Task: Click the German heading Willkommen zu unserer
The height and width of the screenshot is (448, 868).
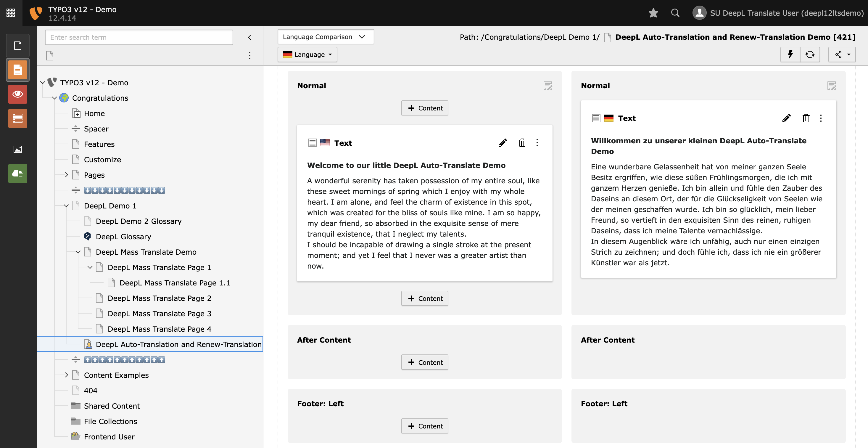Action: (x=698, y=146)
